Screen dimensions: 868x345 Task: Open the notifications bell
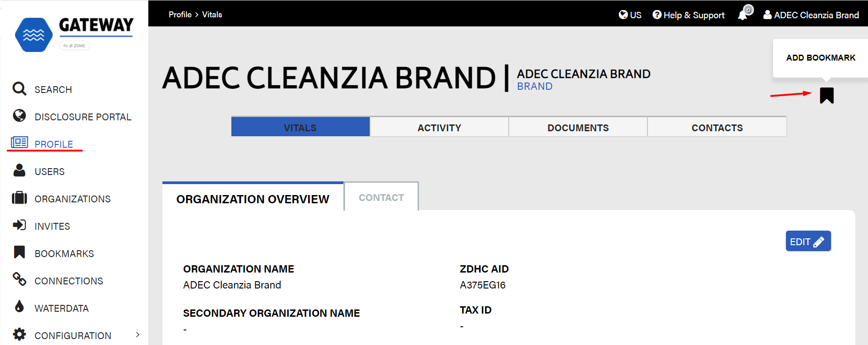[x=744, y=13]
